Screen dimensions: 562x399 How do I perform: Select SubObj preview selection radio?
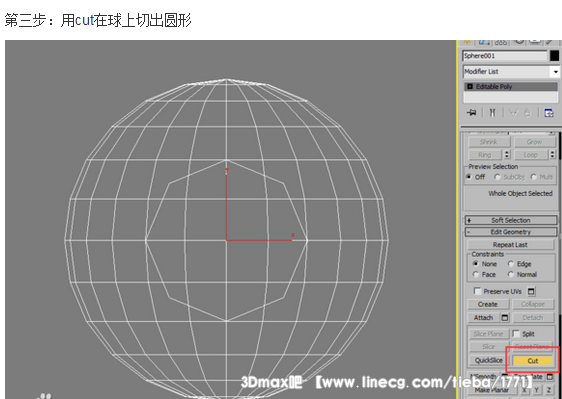(497, 177)
